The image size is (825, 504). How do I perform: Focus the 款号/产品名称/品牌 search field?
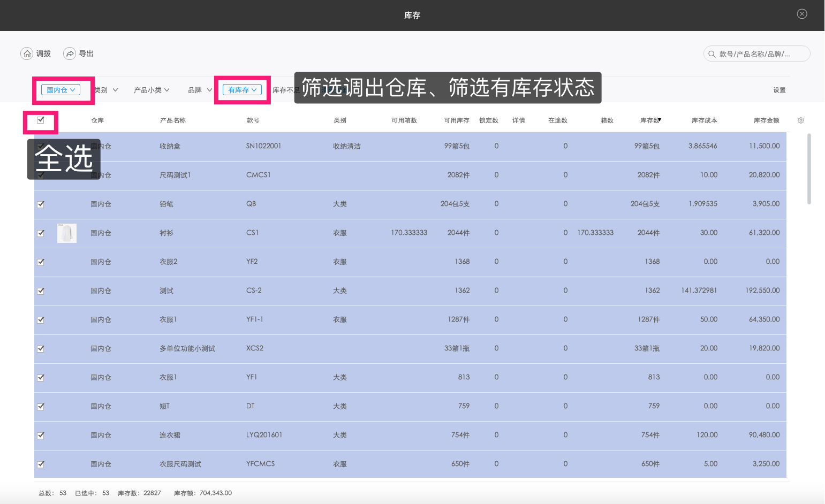point(760,54)
